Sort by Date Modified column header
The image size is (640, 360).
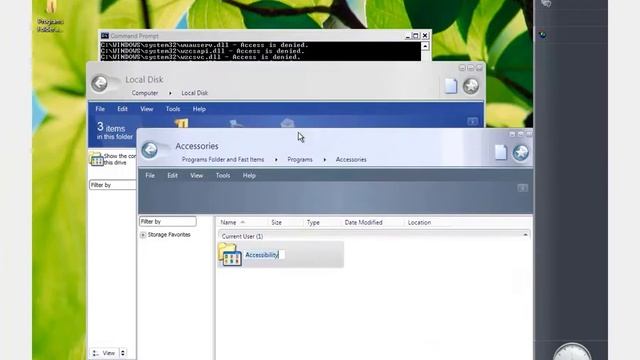click(x=363, y=222)
